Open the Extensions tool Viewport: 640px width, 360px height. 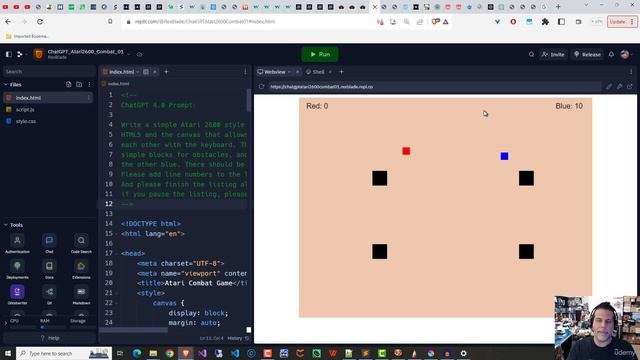coord(81,269)
